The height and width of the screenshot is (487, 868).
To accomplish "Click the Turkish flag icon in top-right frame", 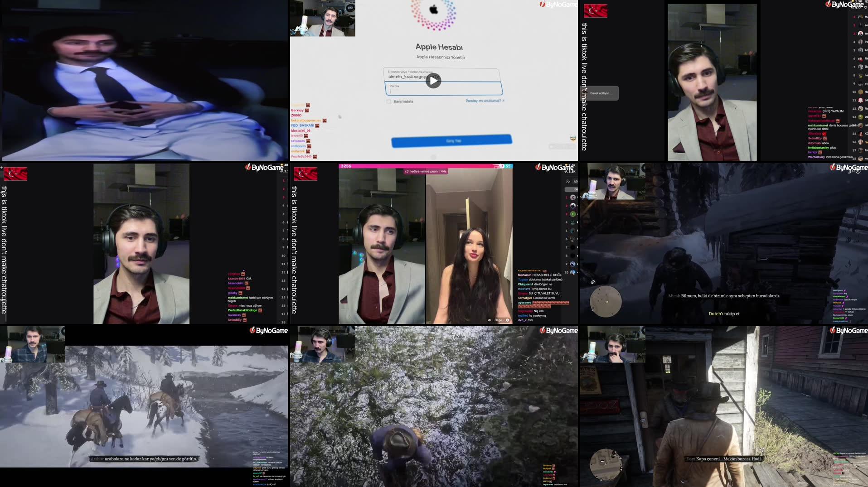I will click(x=595, y=11).
